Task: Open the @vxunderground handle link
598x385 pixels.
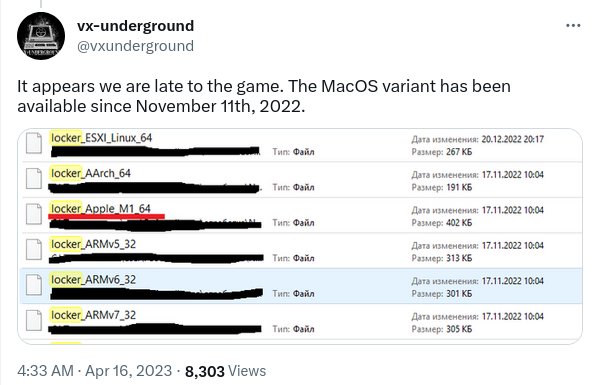Action: (x=135, y=46)
